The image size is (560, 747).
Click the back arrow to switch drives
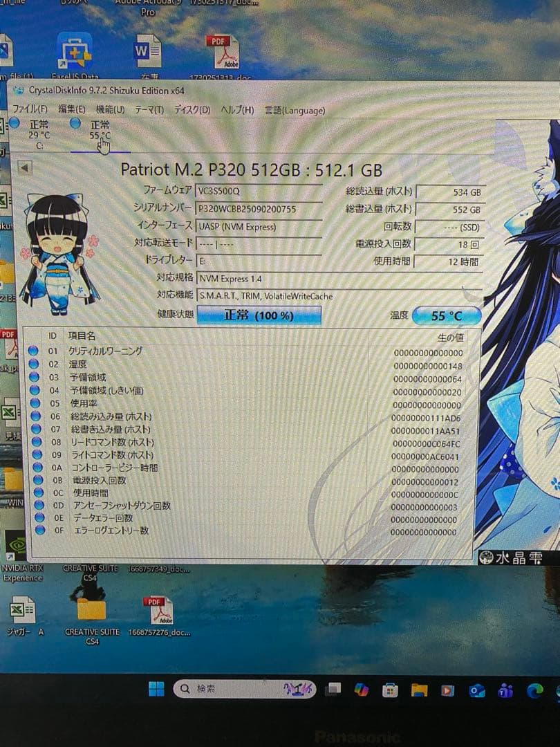point(24,168)
